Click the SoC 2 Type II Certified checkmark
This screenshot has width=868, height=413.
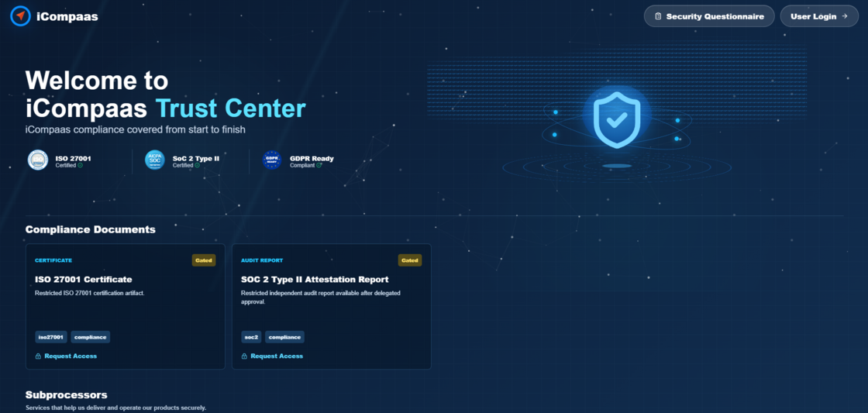[x=197, y=166]
